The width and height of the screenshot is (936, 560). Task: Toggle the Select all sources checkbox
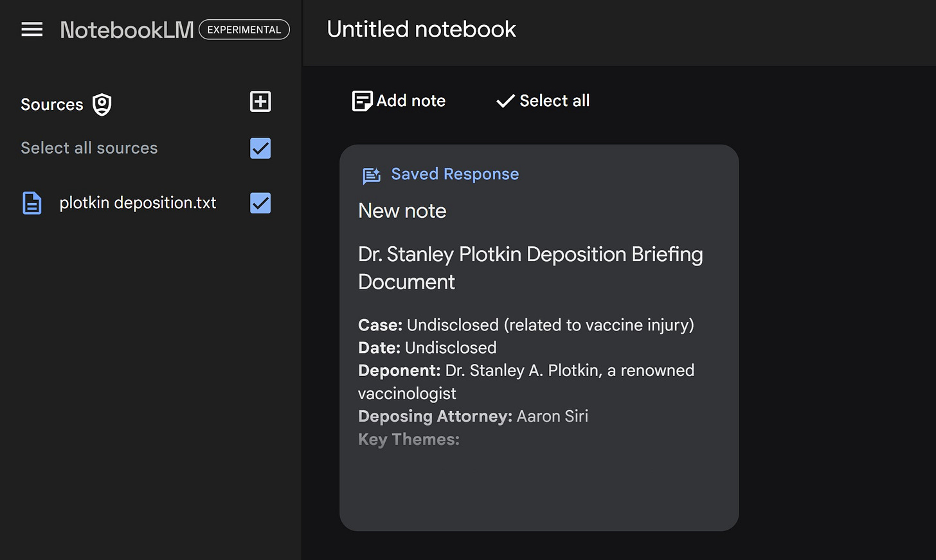click(x=260, y=149)
